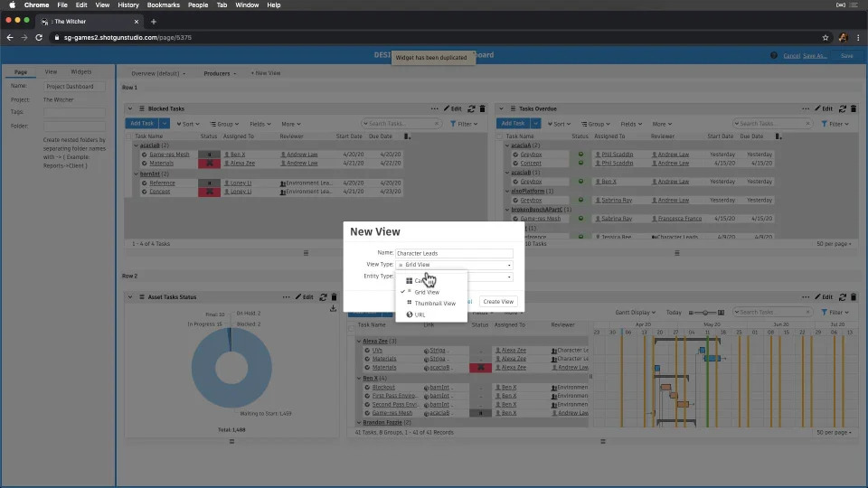Click Add Task in Tasks Overdue widget
This screenshot has width=868, height=488.
pos(513,124)
